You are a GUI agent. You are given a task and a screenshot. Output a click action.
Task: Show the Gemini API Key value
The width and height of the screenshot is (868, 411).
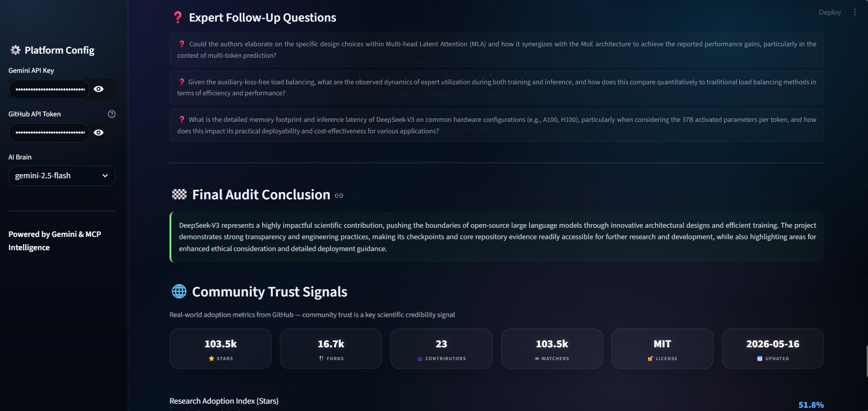98,89
